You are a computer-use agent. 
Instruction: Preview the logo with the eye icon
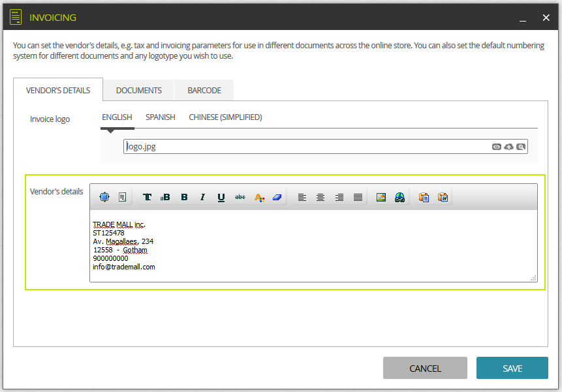tap(497, 147)
